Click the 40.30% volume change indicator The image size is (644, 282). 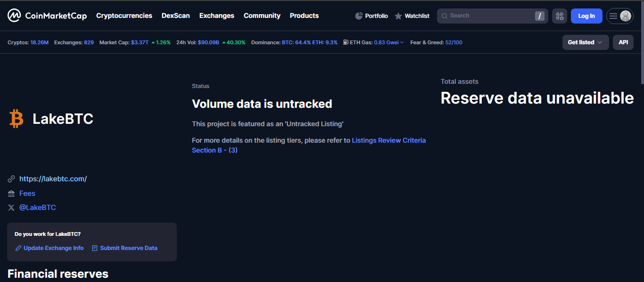[233, 42]
